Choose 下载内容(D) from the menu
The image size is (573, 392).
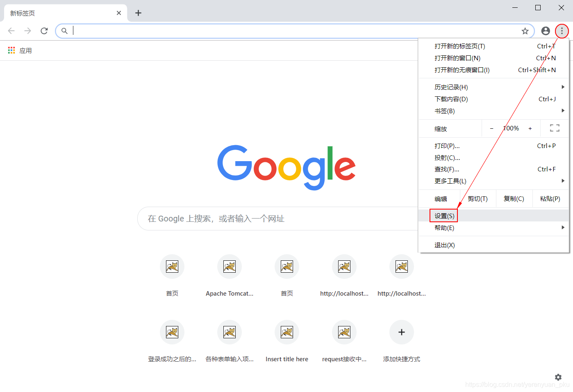coord(494,99)
